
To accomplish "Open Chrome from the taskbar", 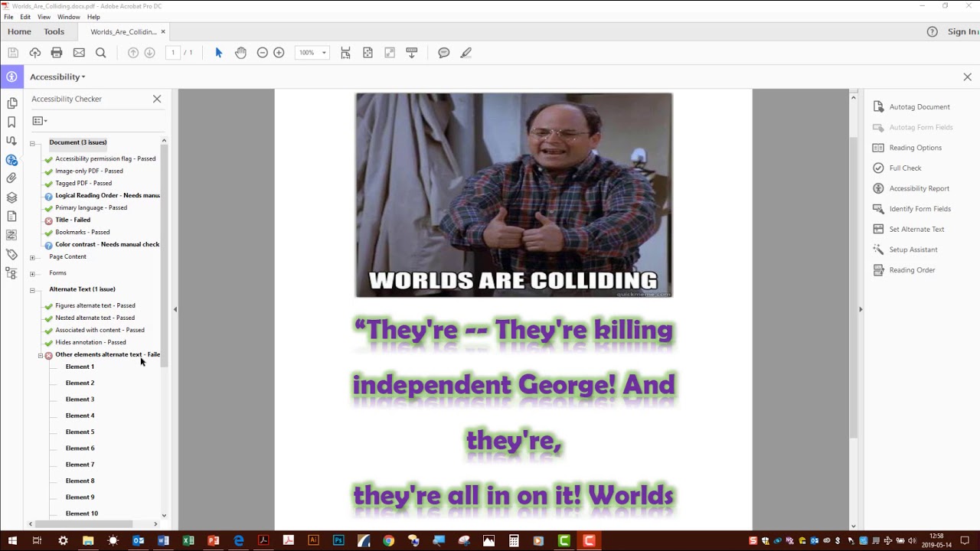I will coord(388,541).
